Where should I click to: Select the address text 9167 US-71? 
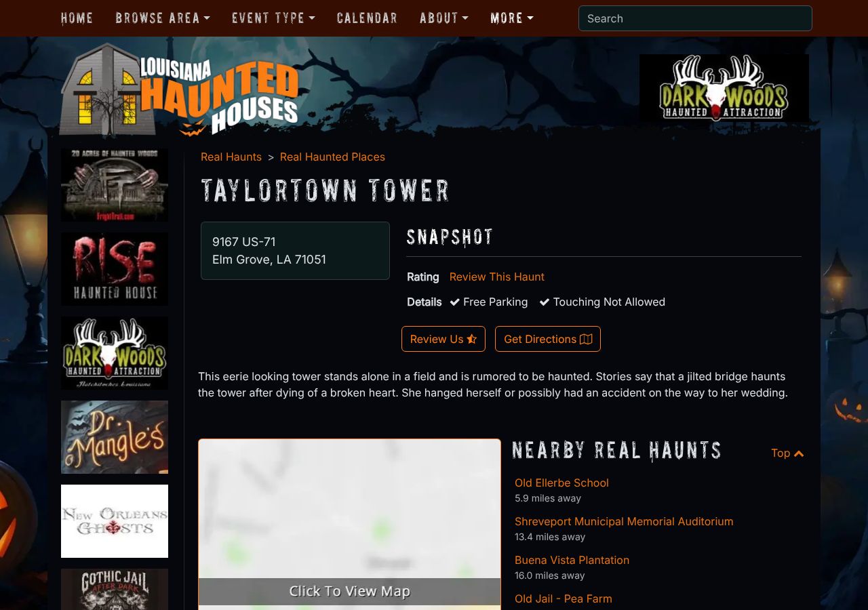pyautogui.click(x=244, y=242)
